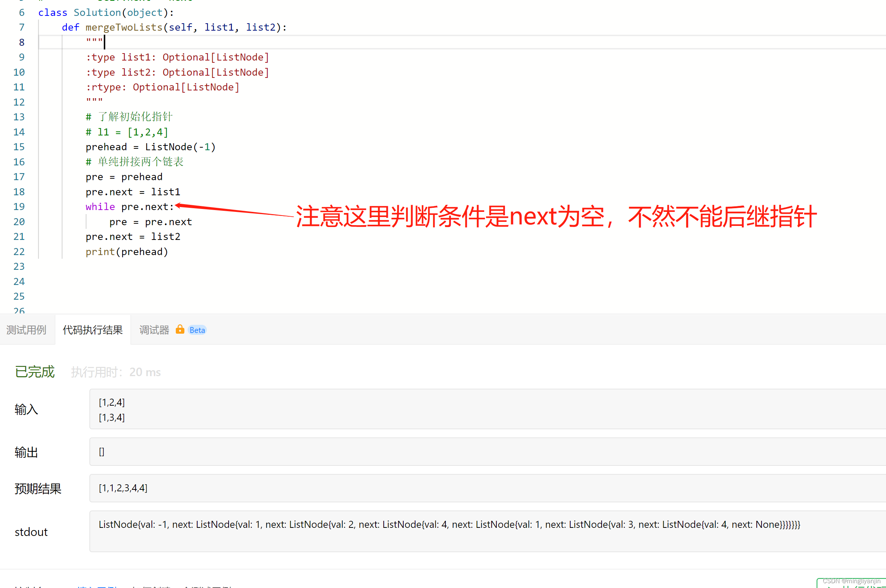
Task: Click the stdout output box
Action: point(488,531)
